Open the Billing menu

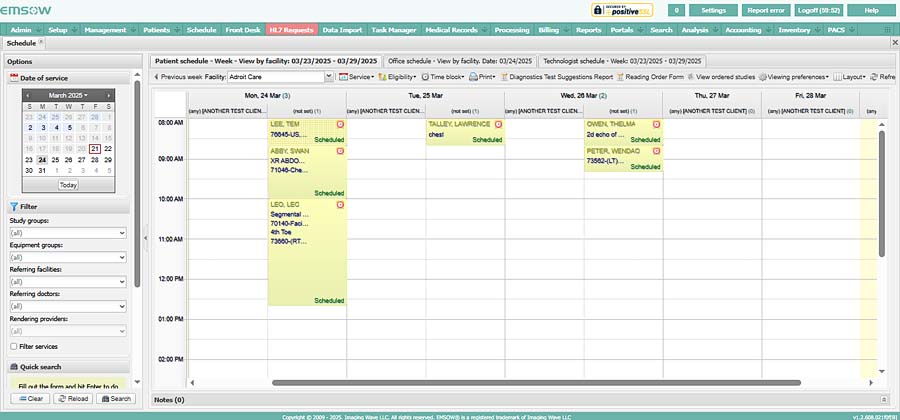point(549,30)
